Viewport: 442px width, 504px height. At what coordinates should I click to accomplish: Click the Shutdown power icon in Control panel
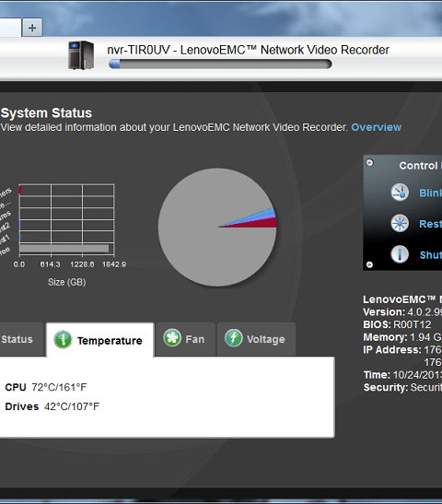coord(400,254)
